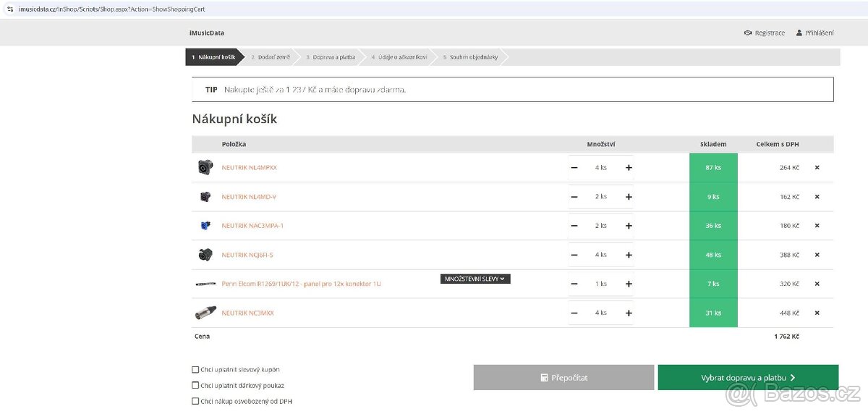The width and height of the screenshot is (868, 414).
Task: Open Přihlášení login with user icon
Action: tap(799, 33)
